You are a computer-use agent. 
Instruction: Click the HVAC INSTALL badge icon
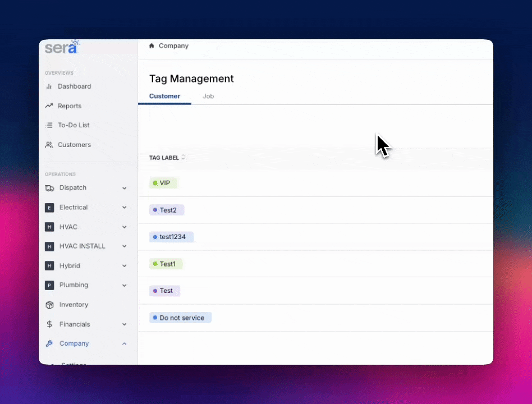point(49,246)
